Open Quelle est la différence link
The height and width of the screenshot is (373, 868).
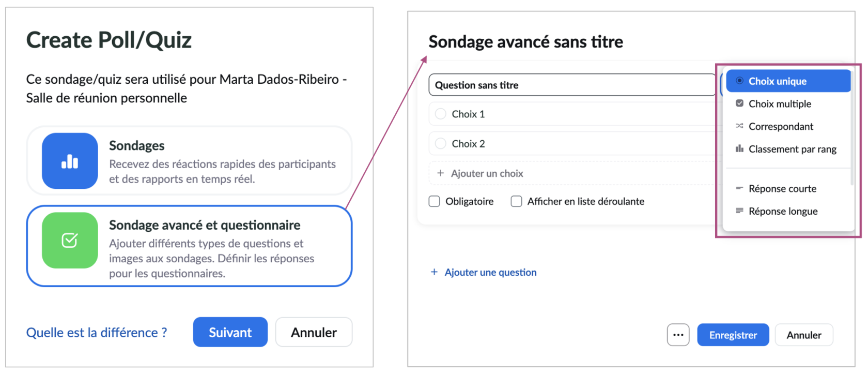click(x=97, y=333)
